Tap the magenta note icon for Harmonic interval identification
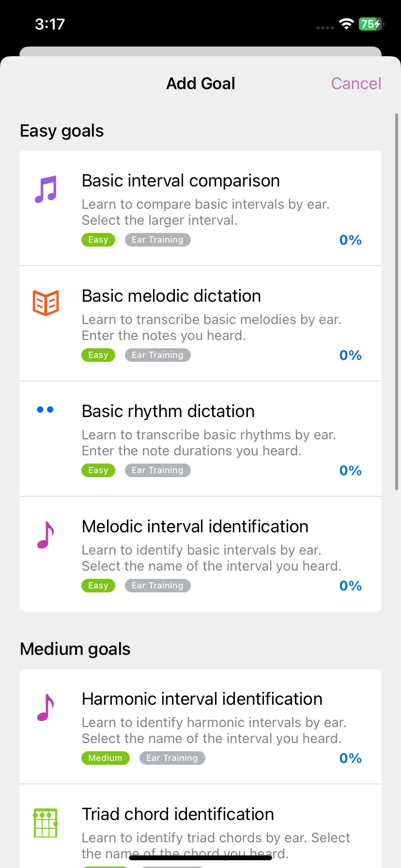The width and height of the screenshot is (401, 868). click(x=46, y=707)
